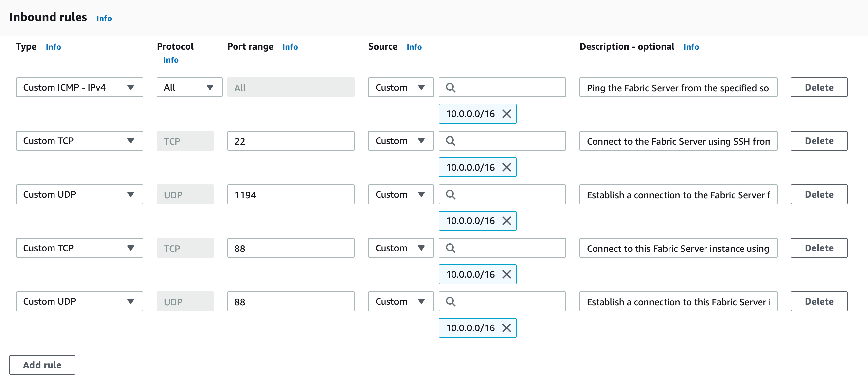Viewport: 868px width, 386px height.
Task: Click the port range field containing 1194
Action: (x=290, y=194)
